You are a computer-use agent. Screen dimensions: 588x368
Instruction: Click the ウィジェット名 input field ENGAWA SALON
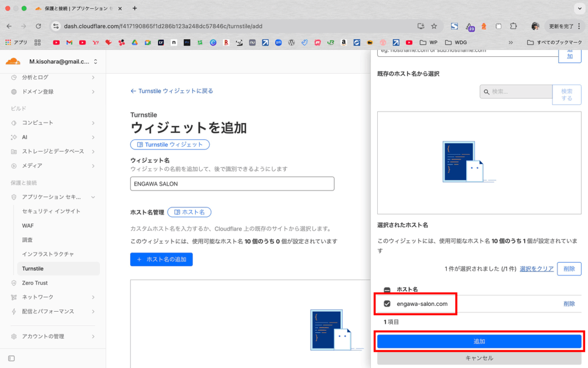click(x=232, y=183)
